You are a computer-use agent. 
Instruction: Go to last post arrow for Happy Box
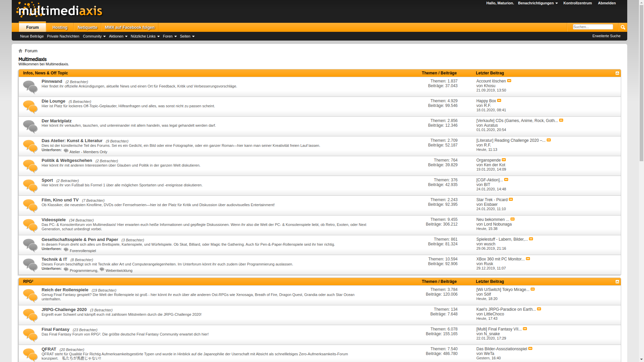(499, 101)
